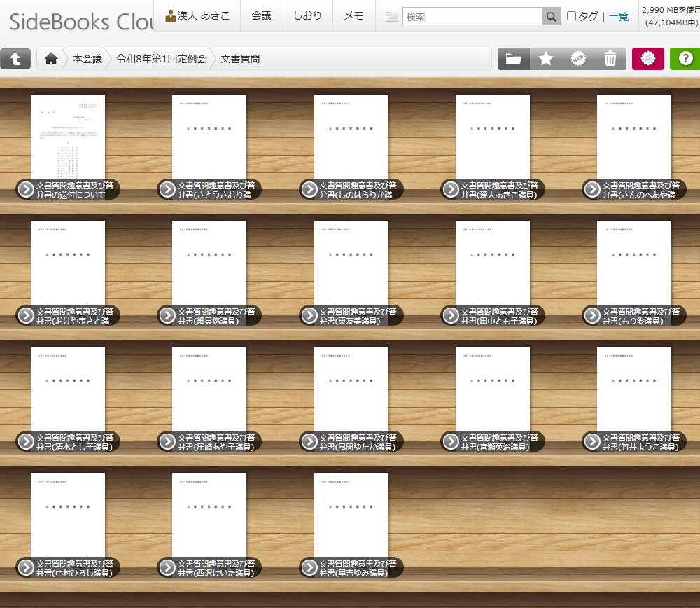Screen dimensions: 700x608
Task: Navigate to 令和8年第1回定例会 breadcrumb
Action: pos(162,59)
